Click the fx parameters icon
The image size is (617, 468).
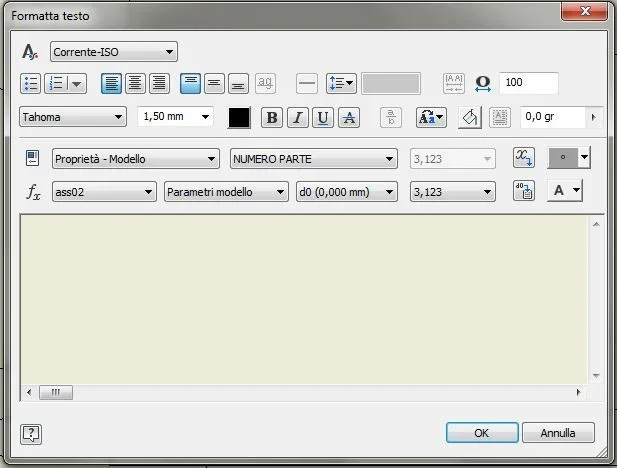click(33, 192)
